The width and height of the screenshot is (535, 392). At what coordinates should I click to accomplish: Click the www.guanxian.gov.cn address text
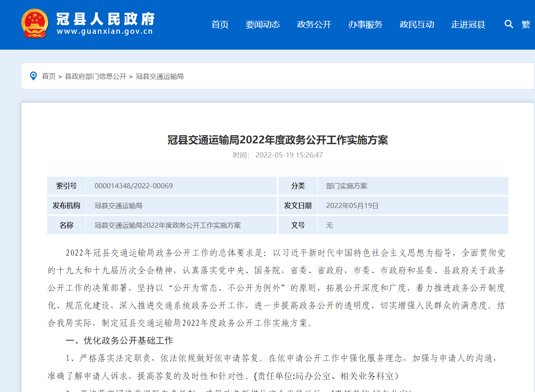[x=105, y=32]
